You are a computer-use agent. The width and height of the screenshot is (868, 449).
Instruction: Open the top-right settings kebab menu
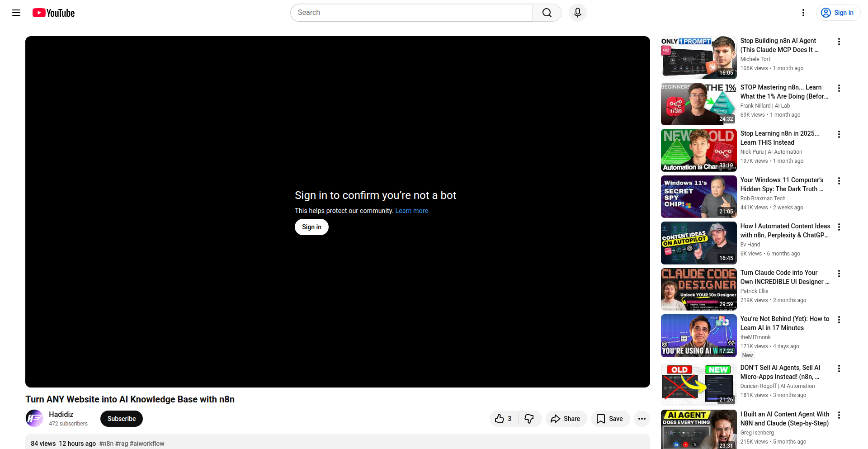pyautogui.click(x=803, y=13)
